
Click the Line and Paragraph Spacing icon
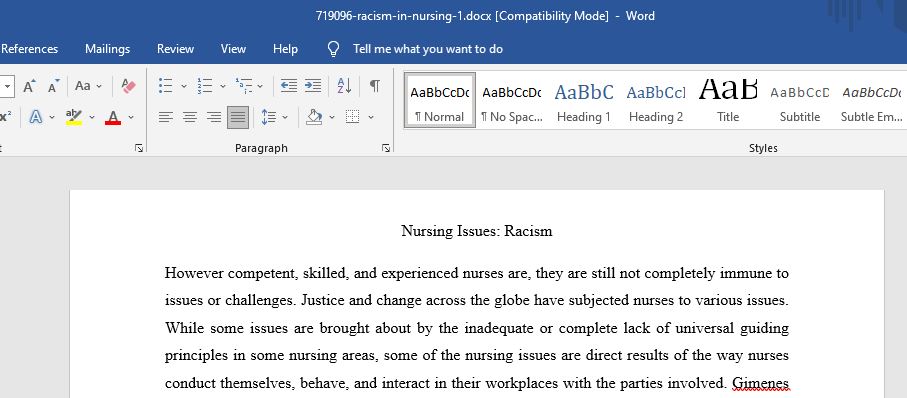coord(268,117)
